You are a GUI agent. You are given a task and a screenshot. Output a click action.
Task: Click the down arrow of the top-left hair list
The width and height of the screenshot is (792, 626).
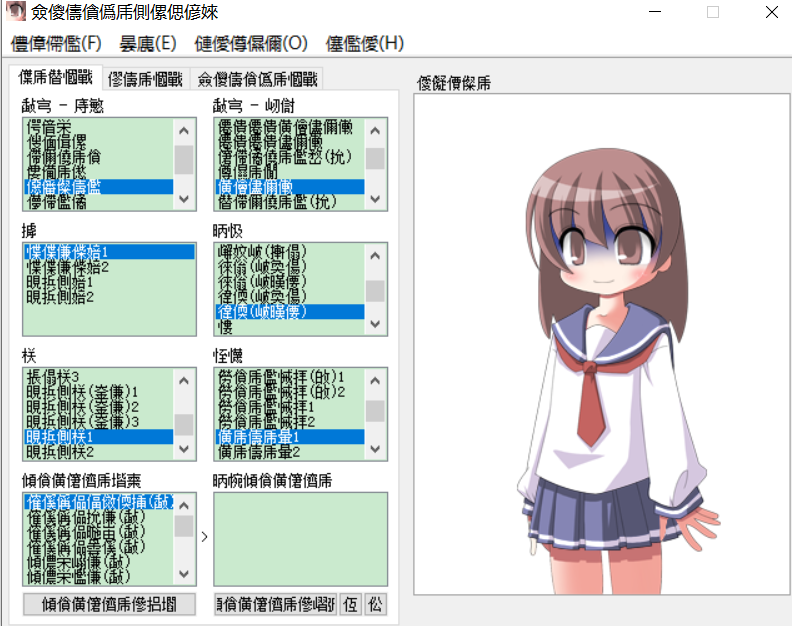coord(184,199)
